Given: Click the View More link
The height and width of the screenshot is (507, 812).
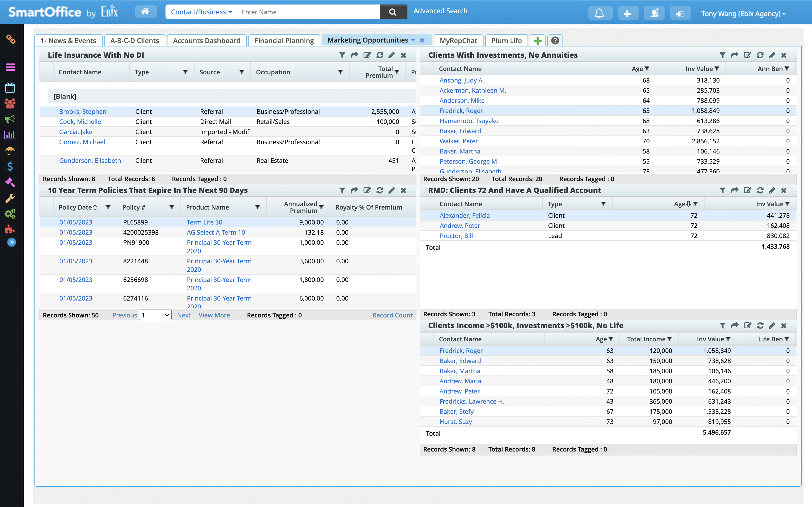Looking at the screenshot, I should point(214,315).
